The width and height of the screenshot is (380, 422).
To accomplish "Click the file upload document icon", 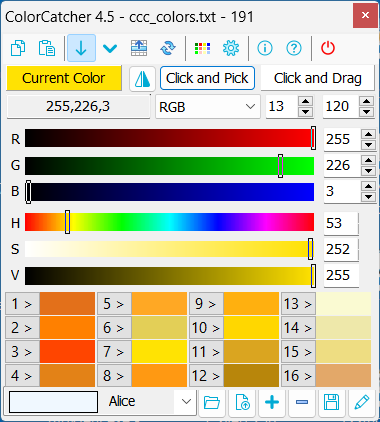I will [242, 402].
